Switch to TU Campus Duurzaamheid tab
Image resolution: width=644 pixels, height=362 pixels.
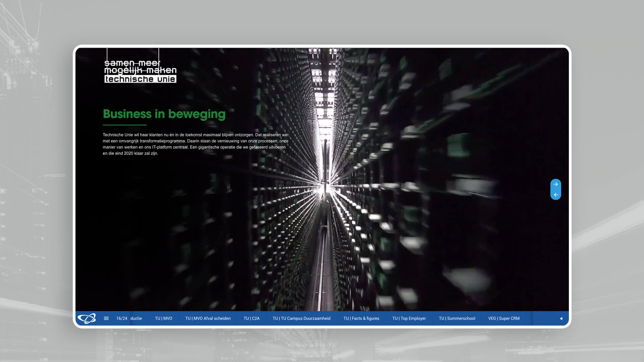pos(301,318)
